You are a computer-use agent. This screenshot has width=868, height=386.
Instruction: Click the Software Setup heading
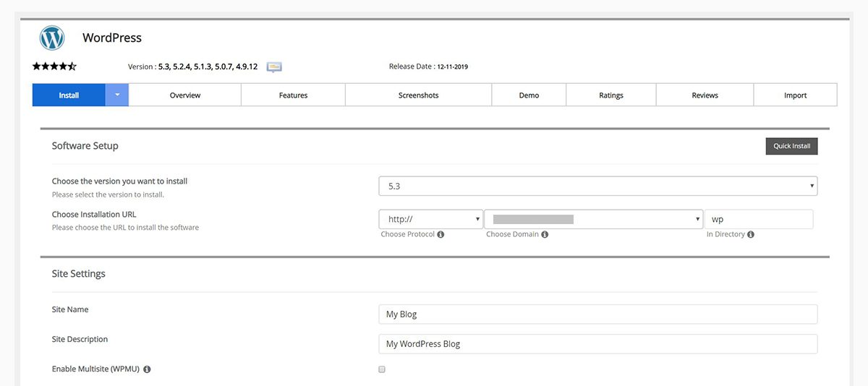click(85, 146)
